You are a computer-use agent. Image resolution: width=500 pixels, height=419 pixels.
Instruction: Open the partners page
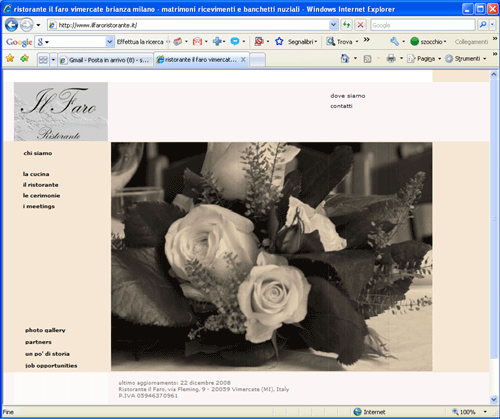(38, 342)
